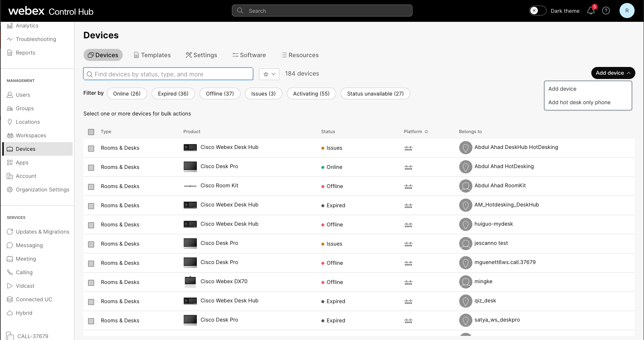The width and height of the screenshot is (644, 340).
Task: Click Cisco Webex DX70 product thumbnail
Action: pyautogui.click(x=190, y=282)
